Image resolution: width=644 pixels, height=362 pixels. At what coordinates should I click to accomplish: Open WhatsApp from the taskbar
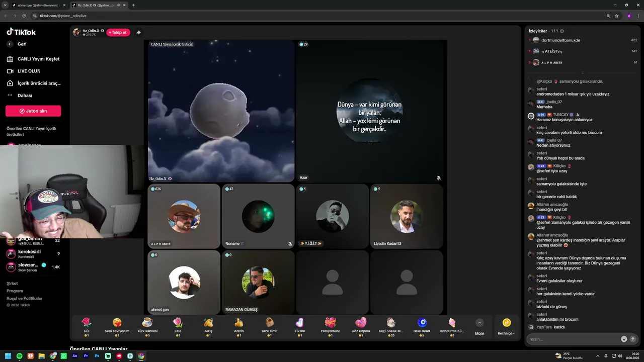(x=64, y=356)
